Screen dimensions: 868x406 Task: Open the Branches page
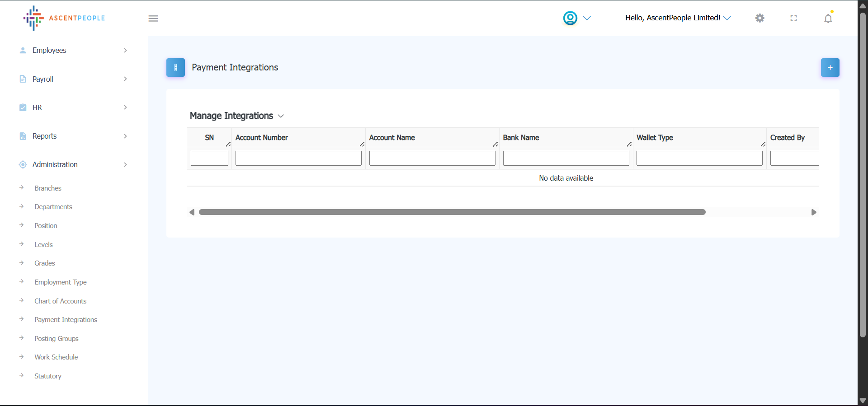pos(48,188)
